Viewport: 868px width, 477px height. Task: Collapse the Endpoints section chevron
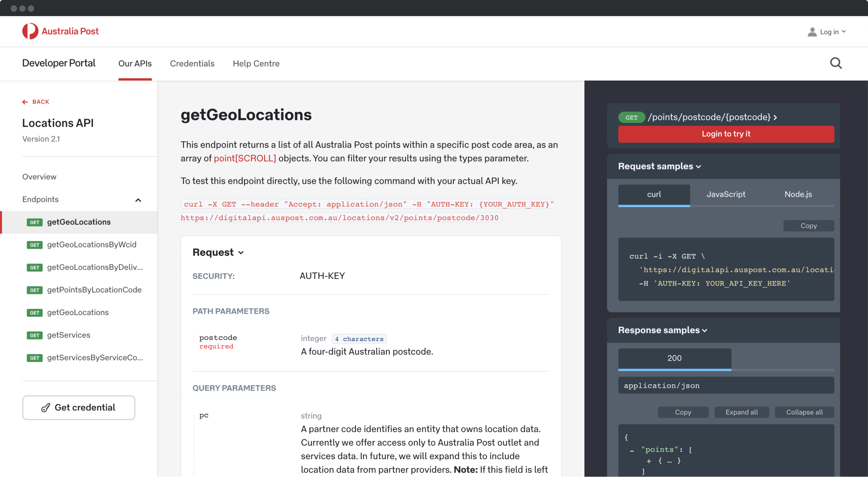click(x=138, y=200)
